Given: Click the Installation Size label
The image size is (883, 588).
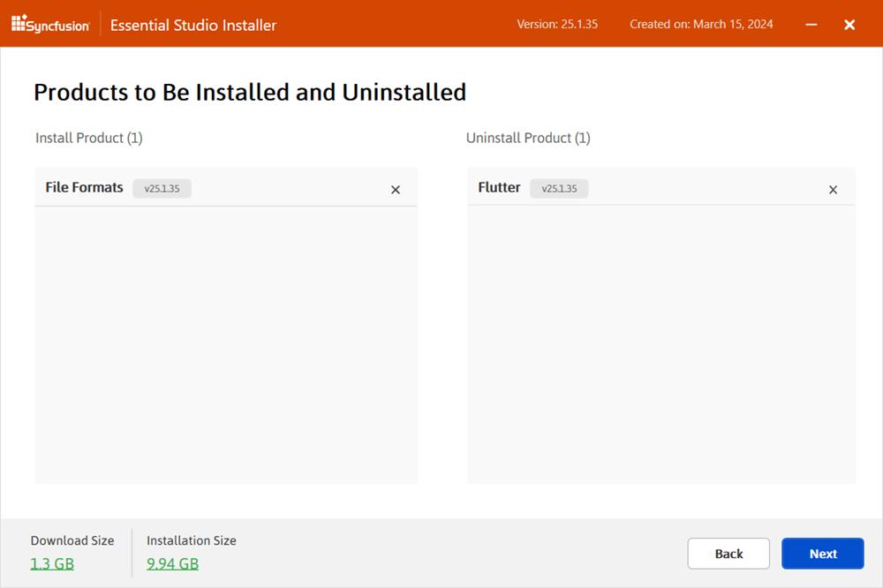Looking at the screenshot, I should pyautogui.click(x=191, y=540).
